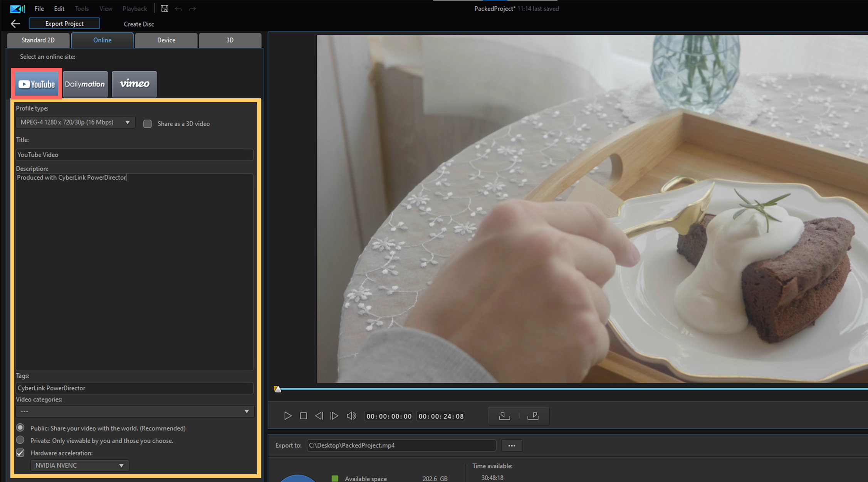
Task: Play the preview video
Action: pyautogui.click(x=288, y=416)
